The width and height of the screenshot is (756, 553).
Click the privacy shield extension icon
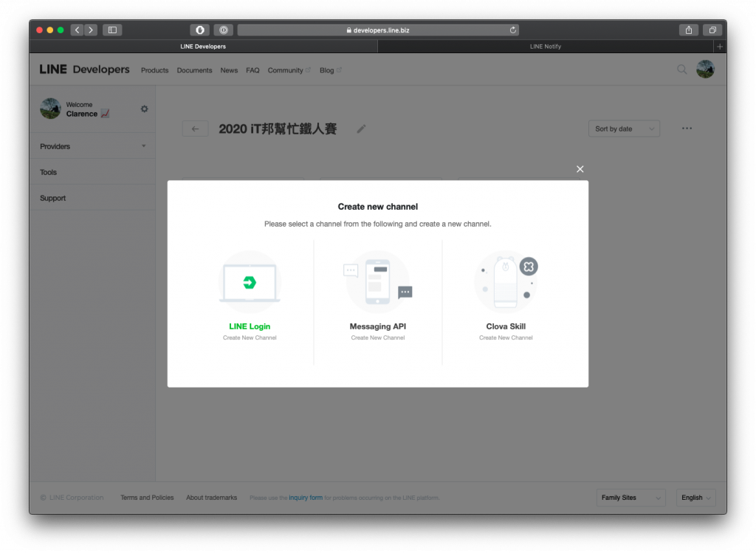[199, 30]
